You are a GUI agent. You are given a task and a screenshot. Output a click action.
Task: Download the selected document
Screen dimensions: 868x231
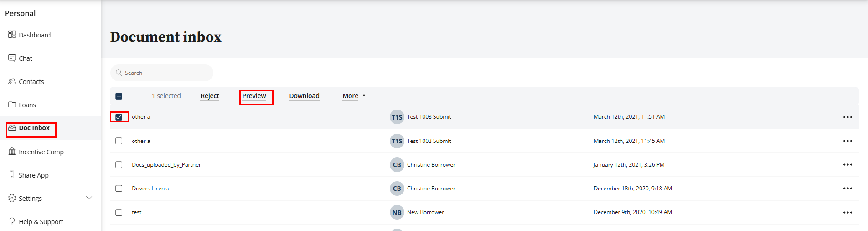(304, 96)
